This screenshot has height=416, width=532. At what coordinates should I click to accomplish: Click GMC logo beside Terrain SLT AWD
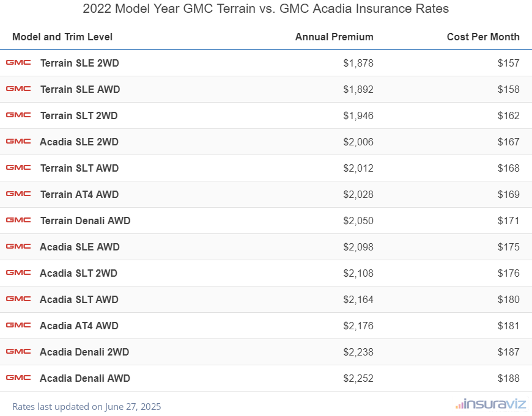(18, 167)
